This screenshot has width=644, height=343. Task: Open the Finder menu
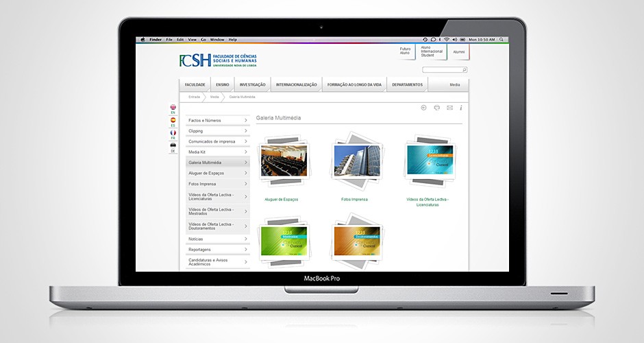click(156, 40)
